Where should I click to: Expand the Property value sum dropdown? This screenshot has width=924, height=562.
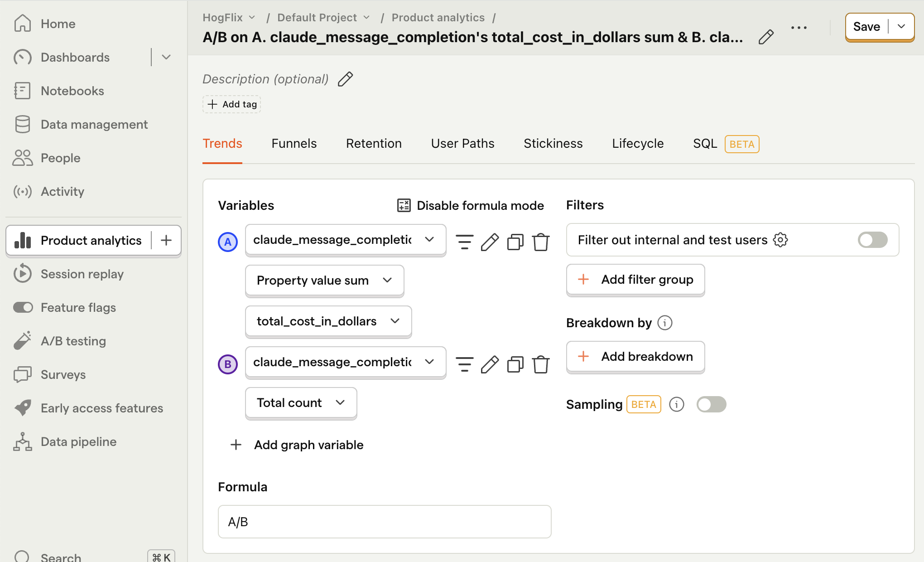point(324,280)
